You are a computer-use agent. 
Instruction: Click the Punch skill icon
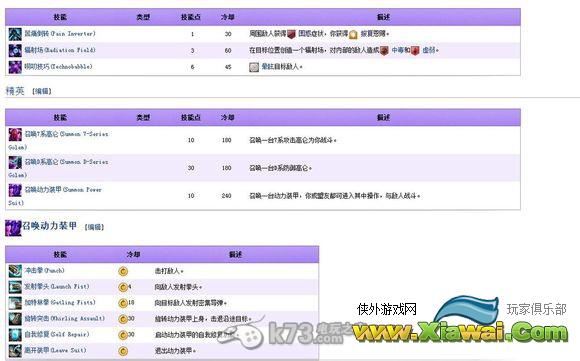coord(15,271)
